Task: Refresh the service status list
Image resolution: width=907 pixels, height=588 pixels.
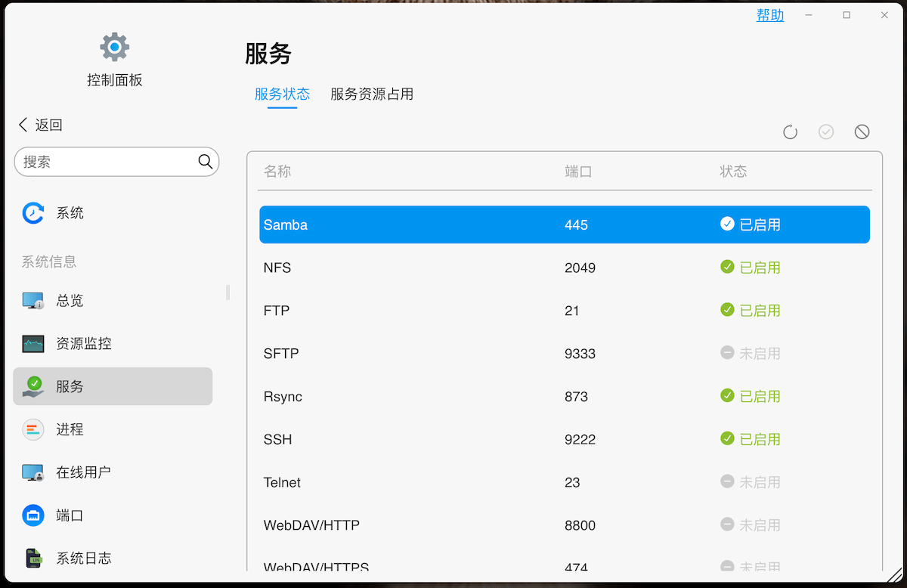Action: click(790, 132)
